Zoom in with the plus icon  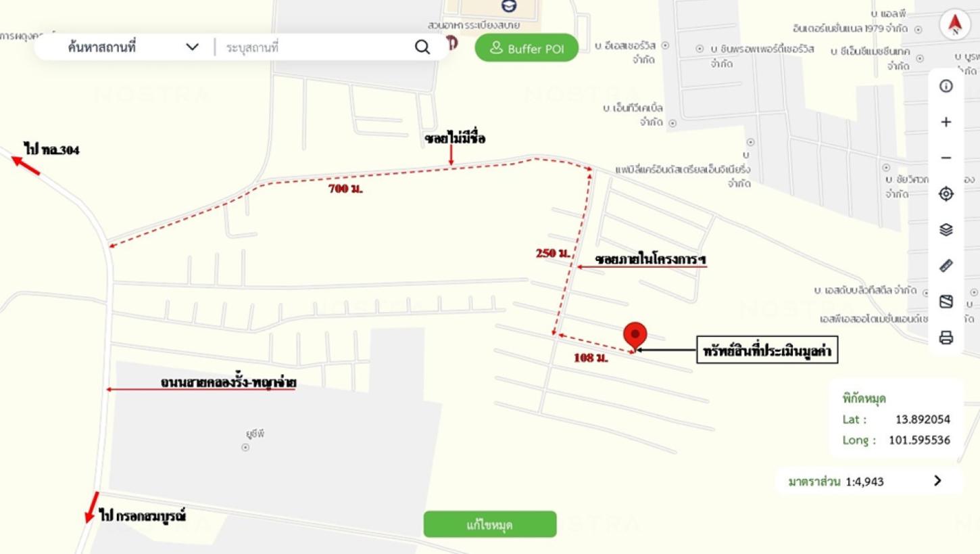(946, 122)
